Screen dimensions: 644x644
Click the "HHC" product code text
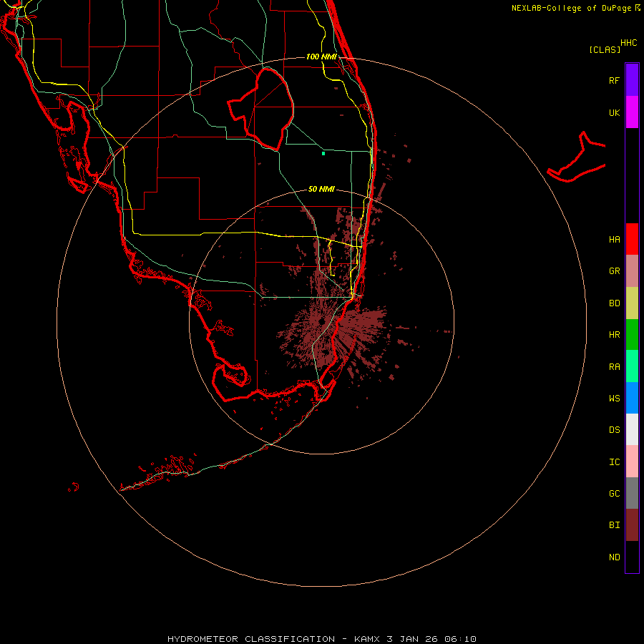tap(628, 43)
